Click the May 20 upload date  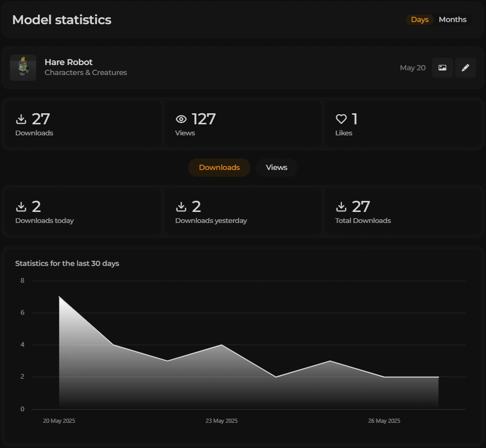click(413, 68)
